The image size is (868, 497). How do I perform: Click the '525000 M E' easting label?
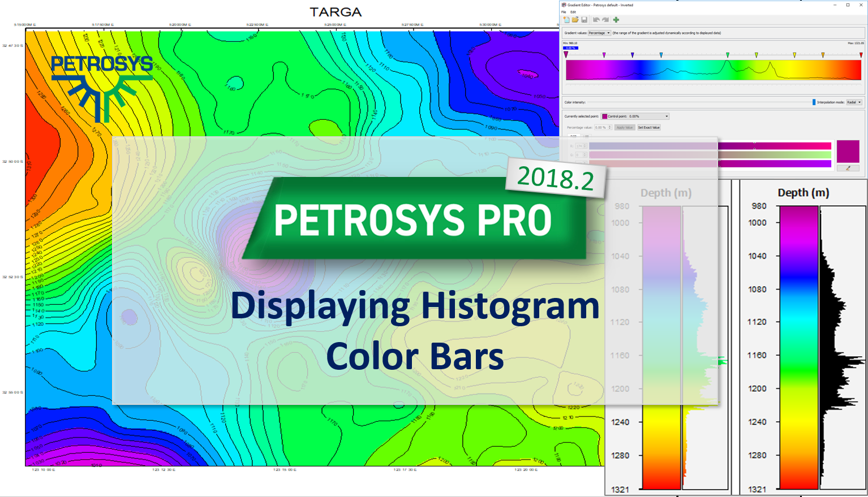[336, 25]
